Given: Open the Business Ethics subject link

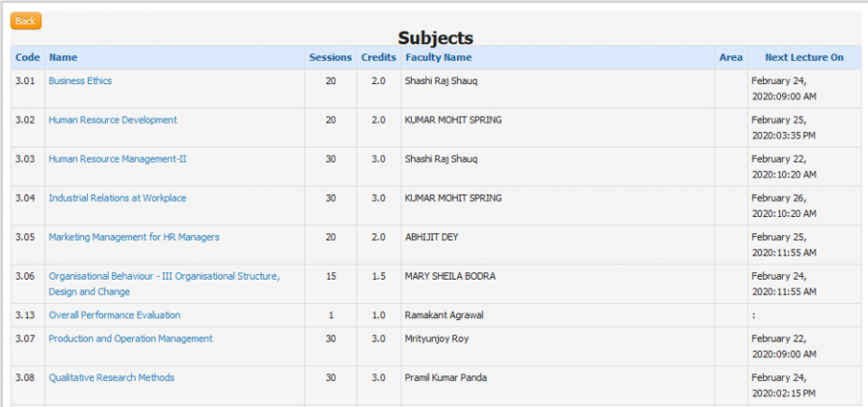Looking at the screenshot, I should pyautogui.click(x=80, y=81).
